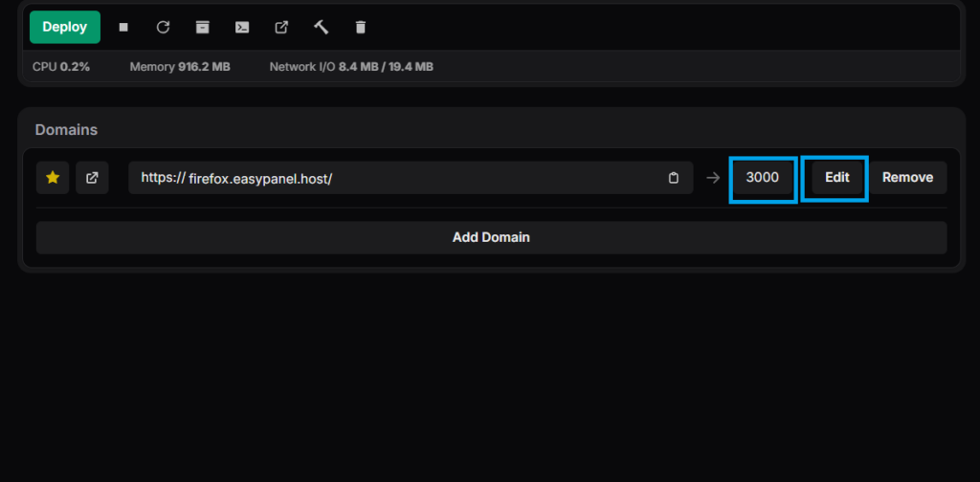Delete the service with the trash icon
This screenshot has height=482, width=980.
pyautogui.click(x=361, y=28)
